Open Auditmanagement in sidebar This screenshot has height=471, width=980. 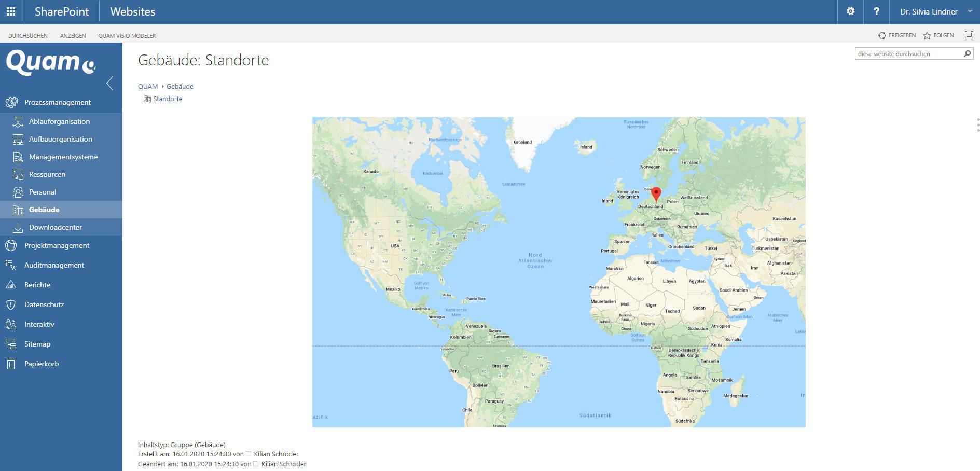pyautogui.click(x=54, y=265)
